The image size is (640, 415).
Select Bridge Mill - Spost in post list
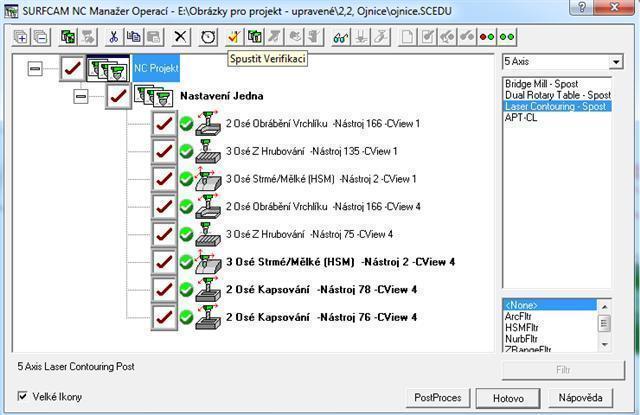[541, 84]
